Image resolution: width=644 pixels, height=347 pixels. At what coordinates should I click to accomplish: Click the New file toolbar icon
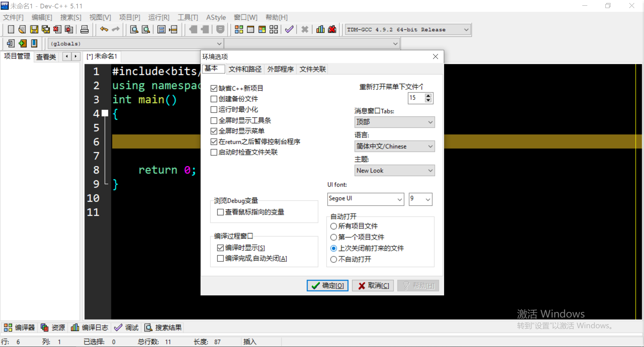click(x=11, y=30)
